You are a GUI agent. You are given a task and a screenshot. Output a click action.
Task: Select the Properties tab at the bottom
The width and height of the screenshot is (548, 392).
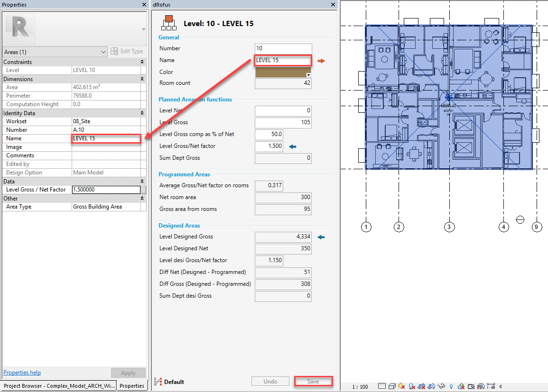(131, 386)
